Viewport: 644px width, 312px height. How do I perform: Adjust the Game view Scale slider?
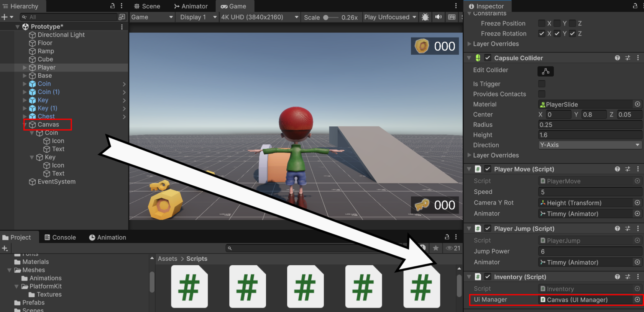(x=331, y=18)
